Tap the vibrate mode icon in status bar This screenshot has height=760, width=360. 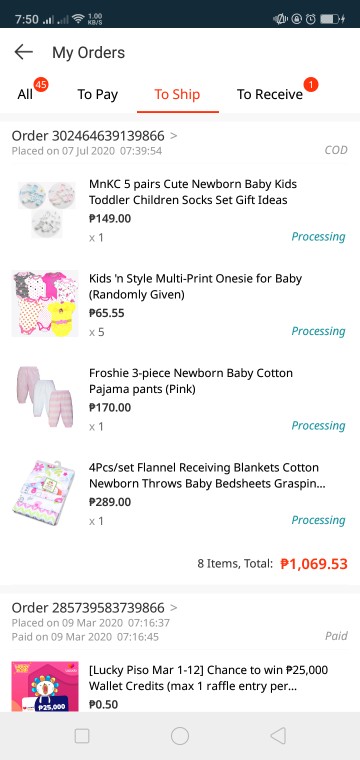[x=281, y=19]
